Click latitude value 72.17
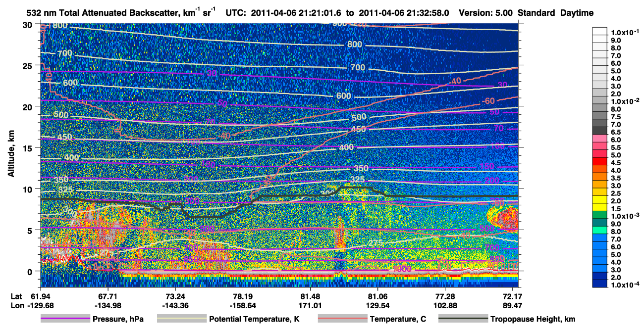 513,296
